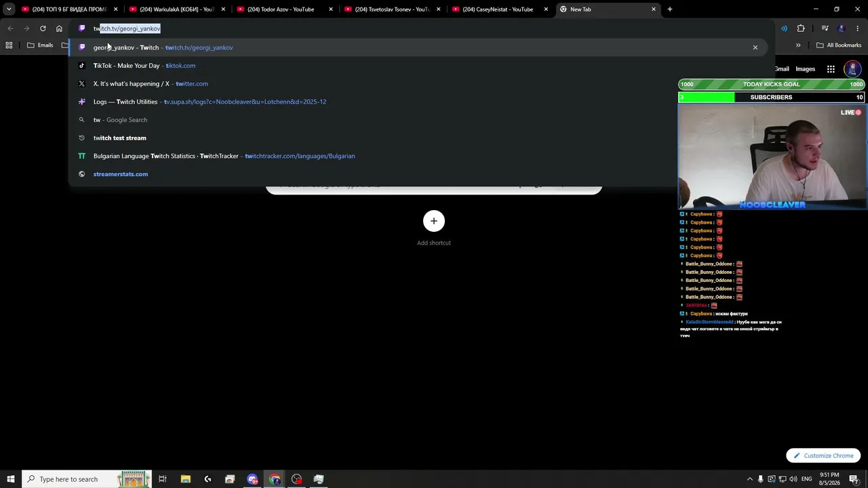Expand the hidden bookmarks chevron
This screenshot has width=868, height=488.
[x=798, y=45]
